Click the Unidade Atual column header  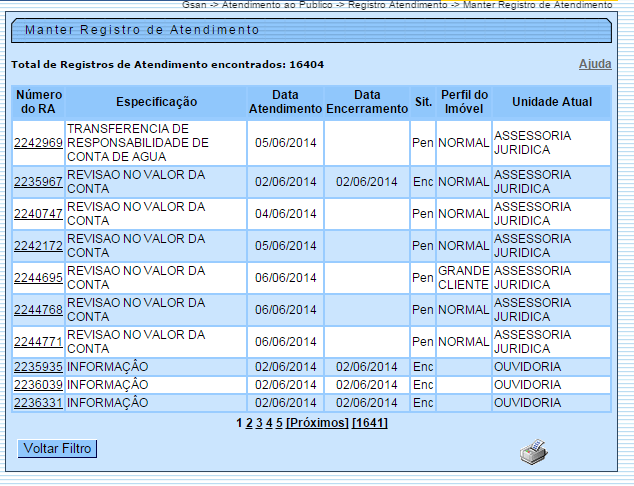[552, 102]
